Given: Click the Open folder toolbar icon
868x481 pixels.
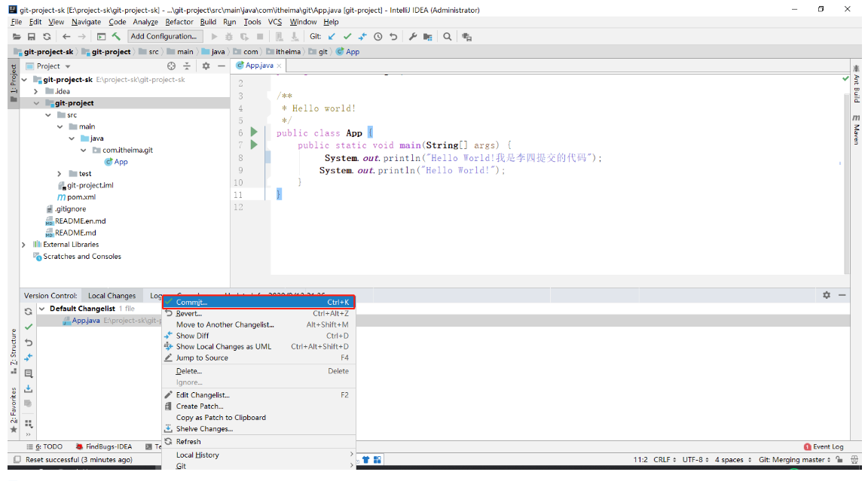Looking at the screenshot, I should pos(17,36).
